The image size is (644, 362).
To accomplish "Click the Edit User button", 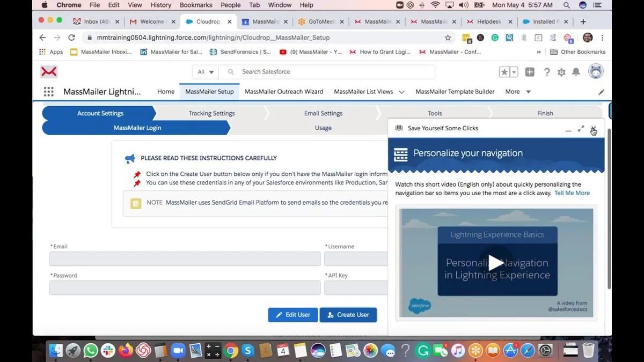I will click(x=293, y=315).
